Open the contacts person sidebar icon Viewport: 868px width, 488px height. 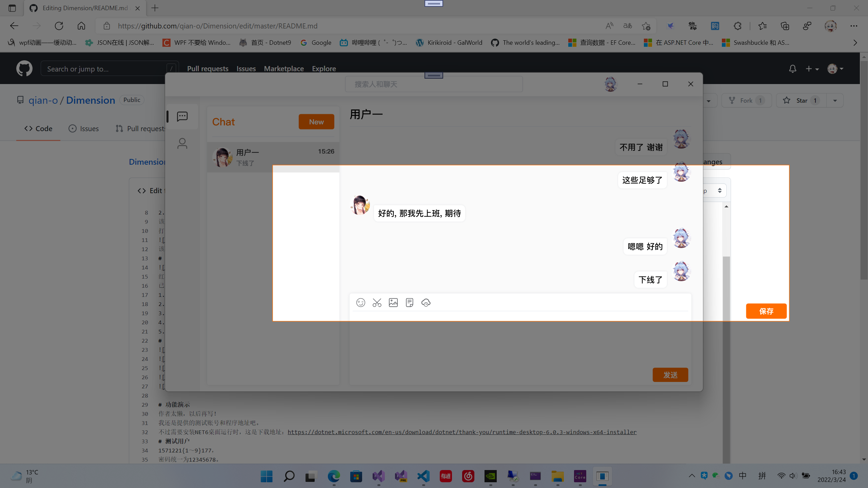tap(182, 143)
